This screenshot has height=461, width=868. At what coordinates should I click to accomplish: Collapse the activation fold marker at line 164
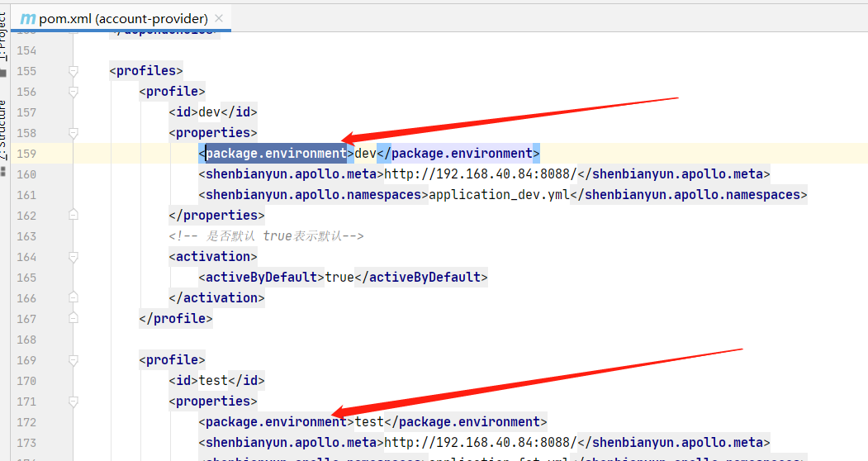73,257
